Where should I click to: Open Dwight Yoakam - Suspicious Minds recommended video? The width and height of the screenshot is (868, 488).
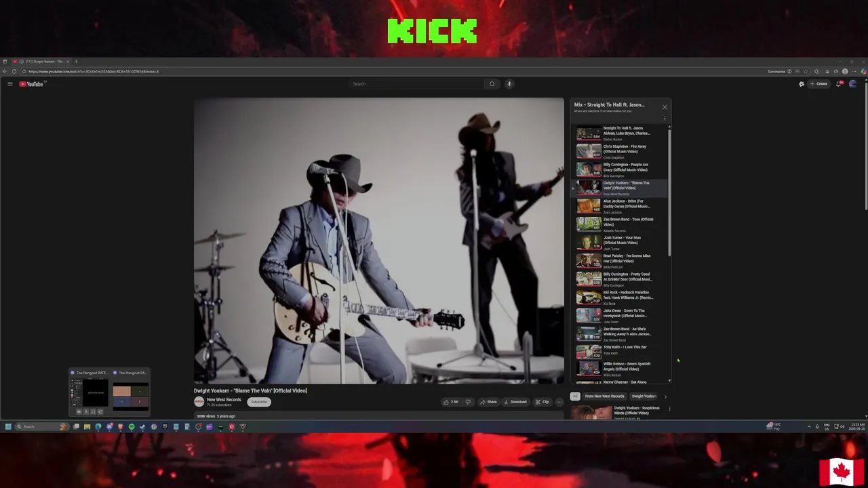(x=618, y=411)
